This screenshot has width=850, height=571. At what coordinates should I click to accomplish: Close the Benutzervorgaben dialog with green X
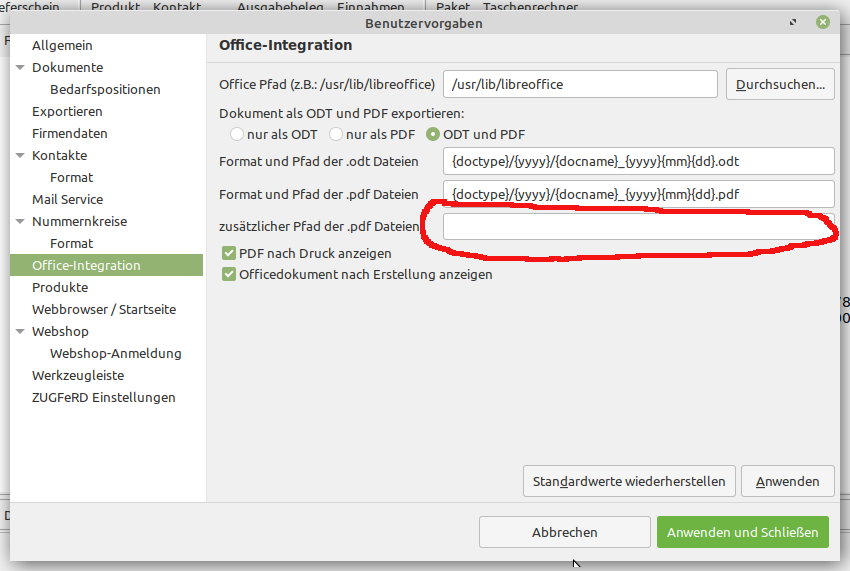tap(823, 22)
